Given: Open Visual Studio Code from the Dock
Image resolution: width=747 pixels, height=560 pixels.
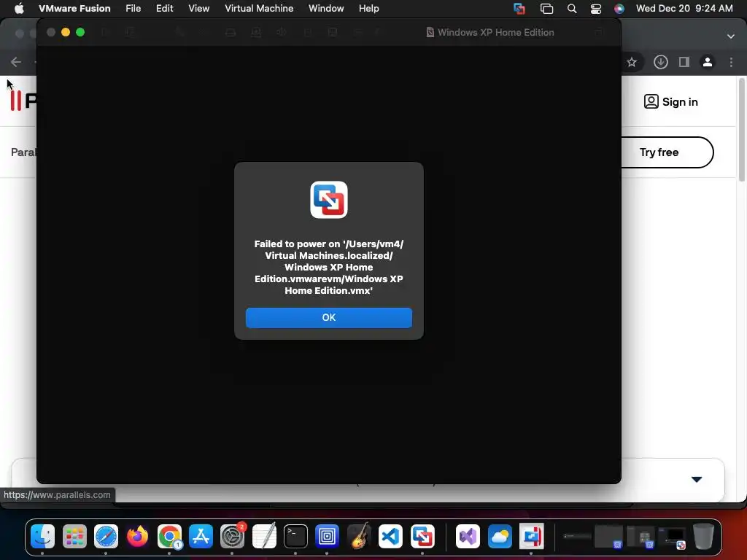Looking at the screenshot, I should 390,537.
